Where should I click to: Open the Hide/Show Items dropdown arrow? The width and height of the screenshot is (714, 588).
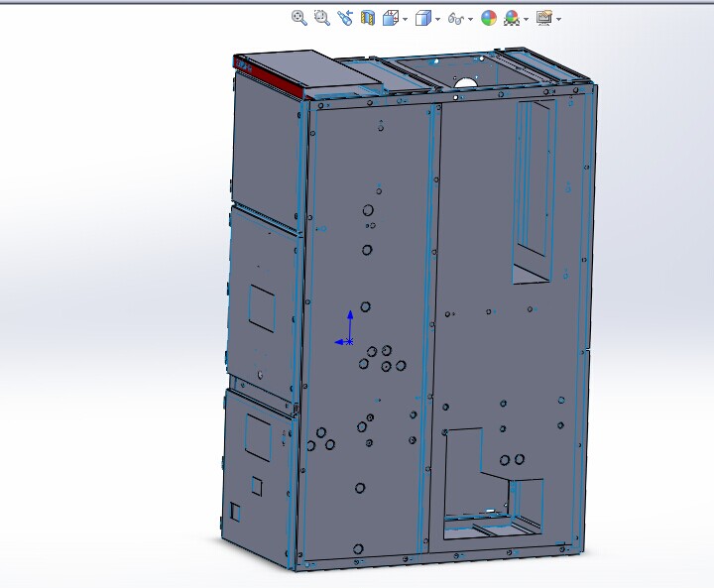pos(470,19)
